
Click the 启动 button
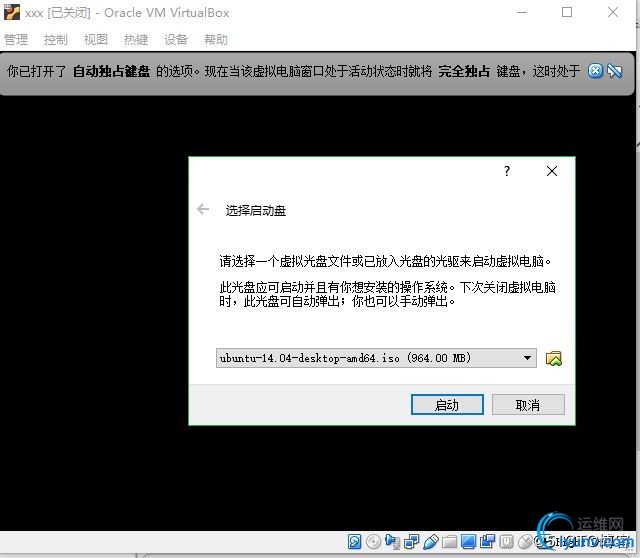[447, 405]
